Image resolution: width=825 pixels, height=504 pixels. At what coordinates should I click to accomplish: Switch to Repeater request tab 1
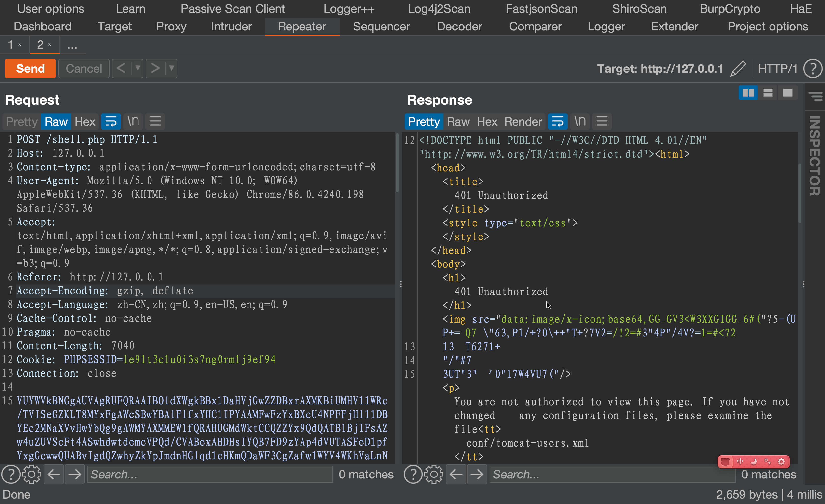click(10, 44)
